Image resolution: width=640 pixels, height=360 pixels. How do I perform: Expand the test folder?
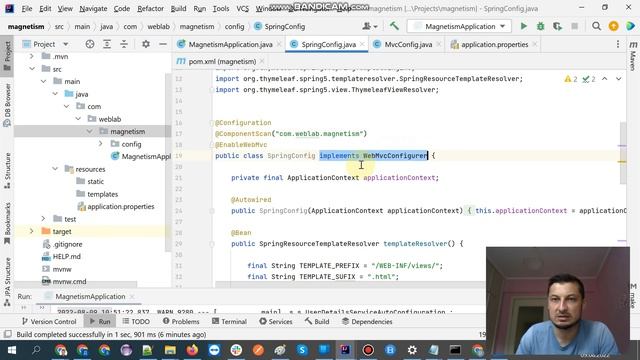click(43, 219)
